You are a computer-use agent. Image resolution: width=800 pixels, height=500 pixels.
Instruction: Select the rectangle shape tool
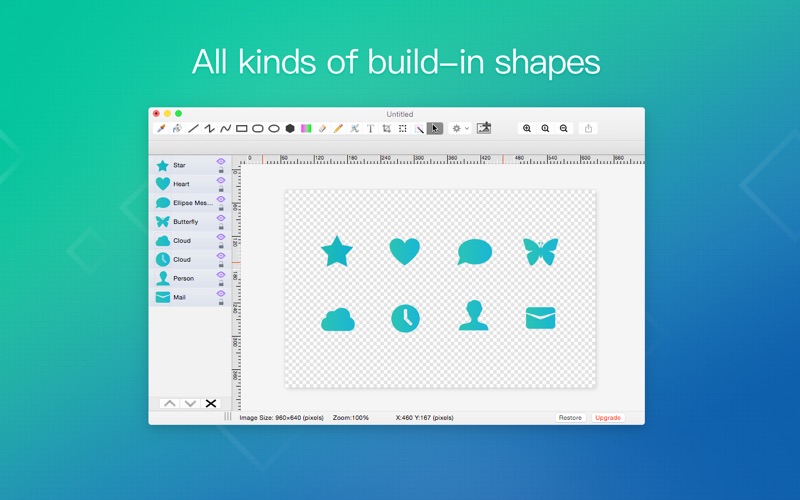241,128
